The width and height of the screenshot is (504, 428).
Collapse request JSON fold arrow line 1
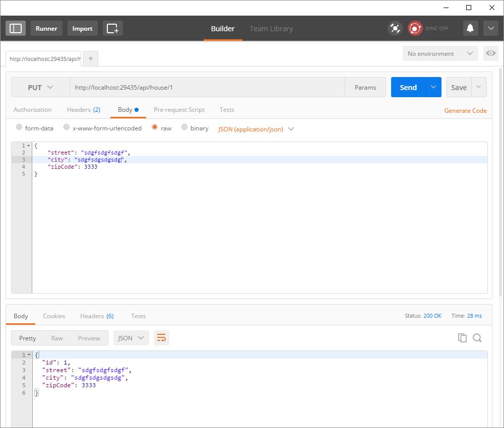pos(29,146)
